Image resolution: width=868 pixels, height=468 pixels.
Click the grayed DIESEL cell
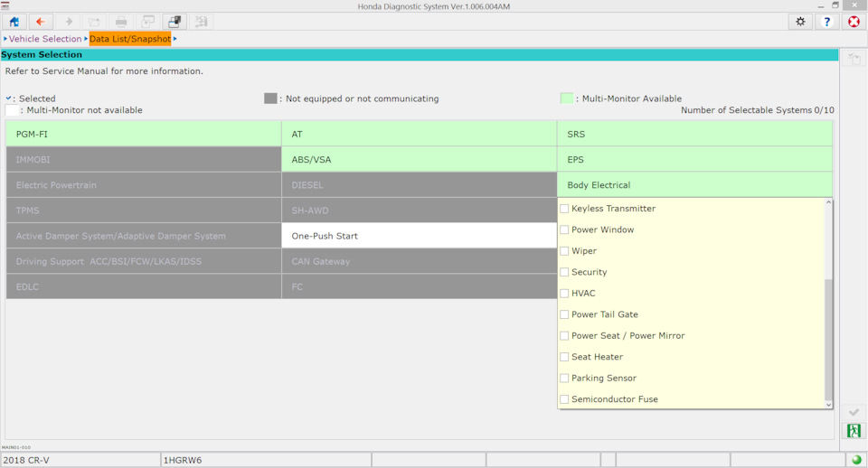(419, 185)
